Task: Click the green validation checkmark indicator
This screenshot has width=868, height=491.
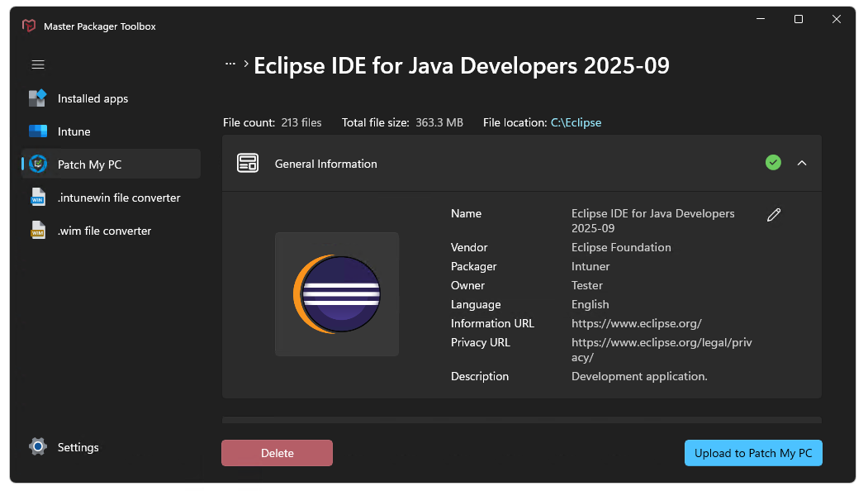Action: tap(773, 163)
